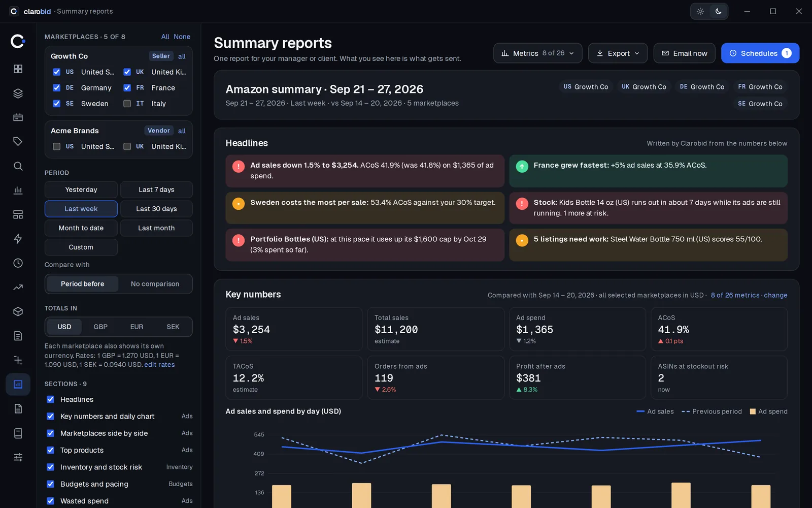Uncheck the SE Sweden marketplace
Viewport: 812px width, 508px height.
point(57,104)
